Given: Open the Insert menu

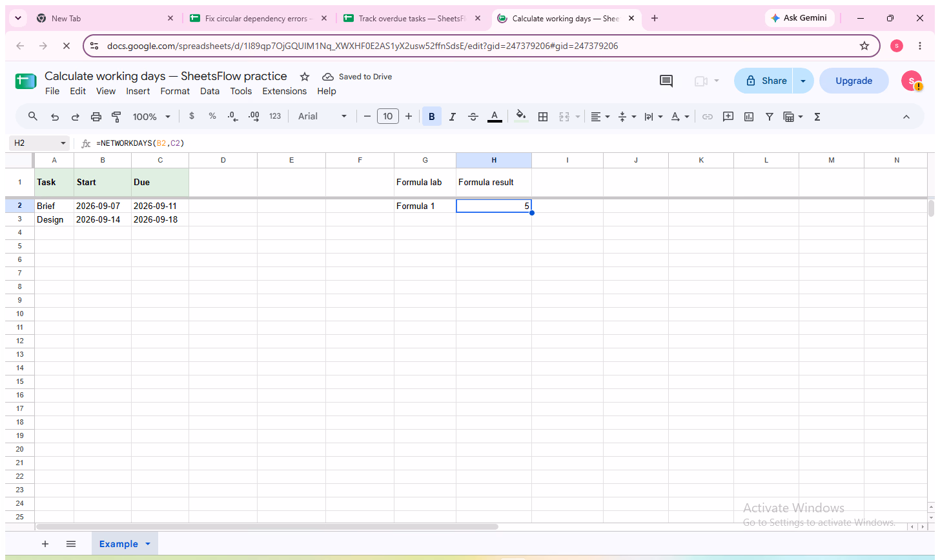Looking at the screenshot, I should point(138,91).
